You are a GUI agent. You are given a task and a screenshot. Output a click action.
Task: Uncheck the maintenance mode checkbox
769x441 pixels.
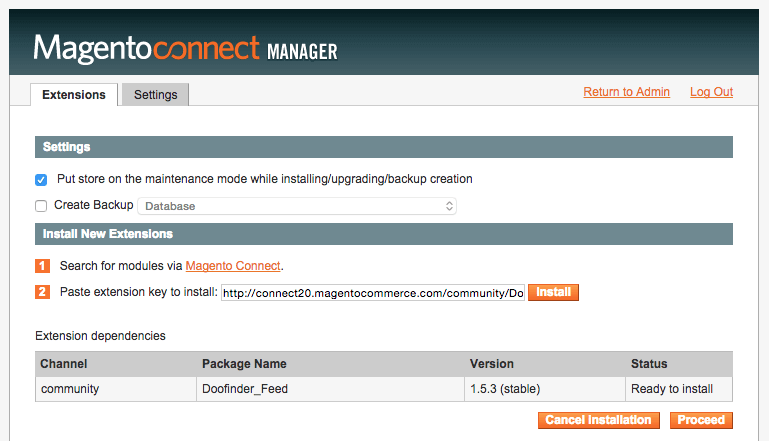click(41, 180)
